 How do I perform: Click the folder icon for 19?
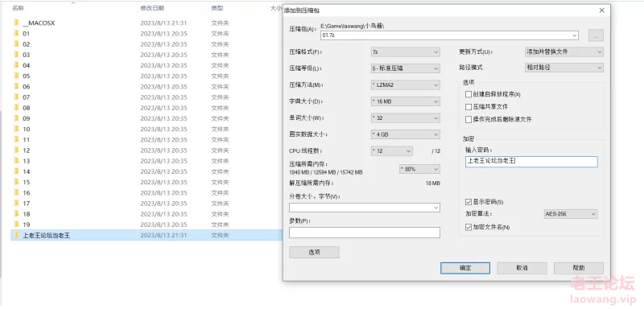point(16,225)
